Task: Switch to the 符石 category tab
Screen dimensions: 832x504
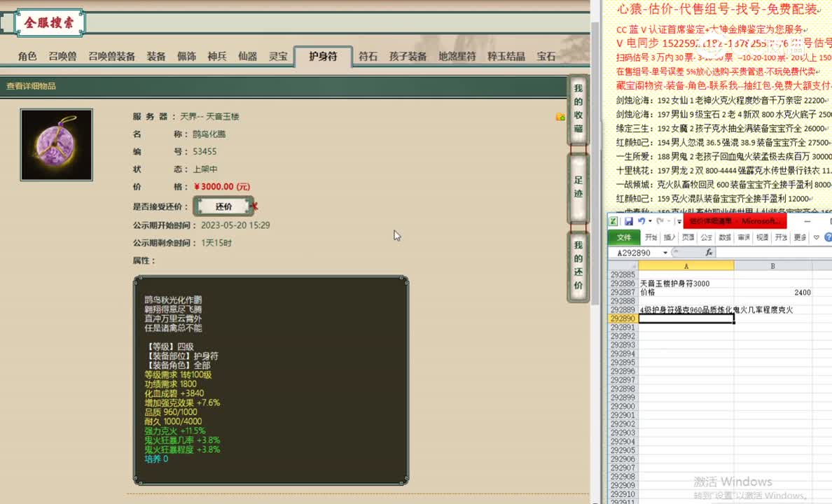Action: point(368,57)
